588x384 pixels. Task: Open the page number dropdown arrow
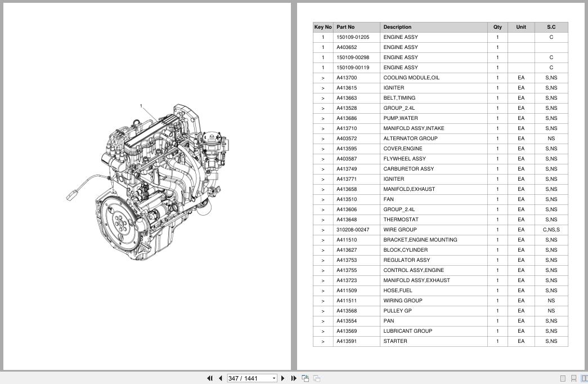point(274,378)
